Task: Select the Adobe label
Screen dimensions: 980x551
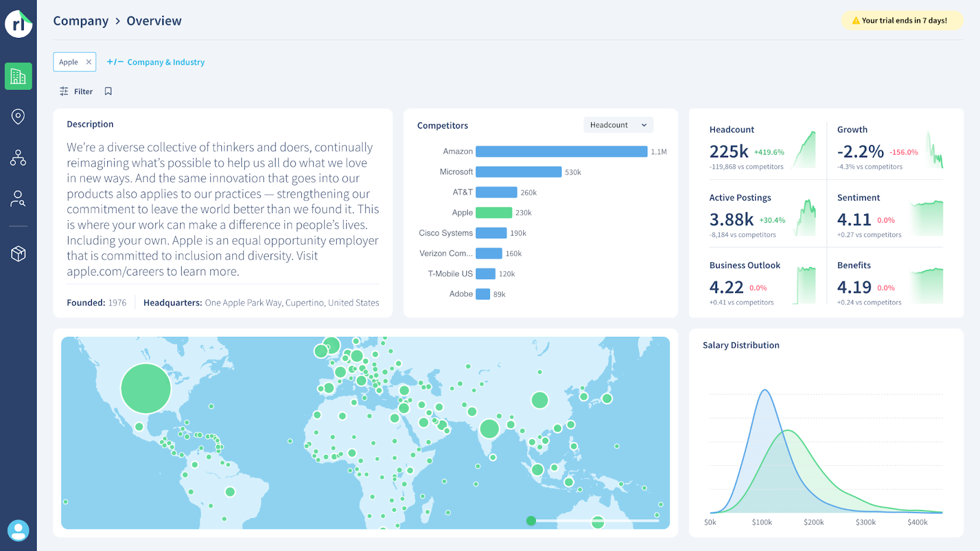Action: (x=461, y=294)
